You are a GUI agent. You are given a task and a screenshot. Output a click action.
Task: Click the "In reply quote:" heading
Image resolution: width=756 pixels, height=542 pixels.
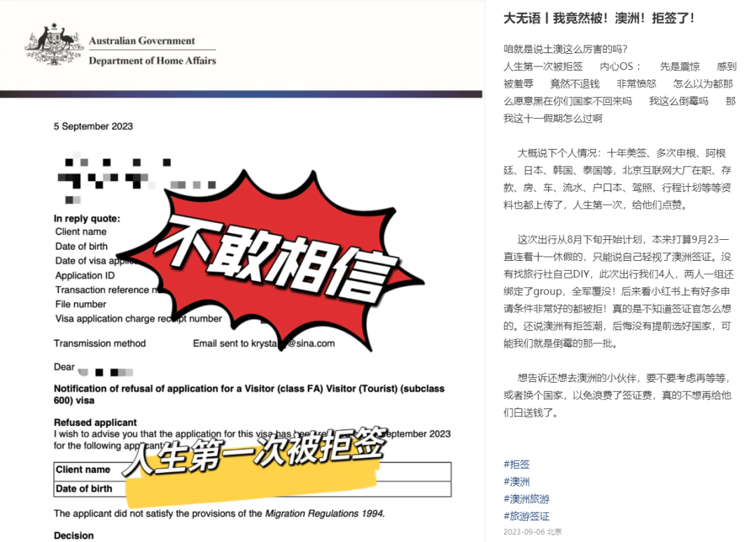click(87, 219)
